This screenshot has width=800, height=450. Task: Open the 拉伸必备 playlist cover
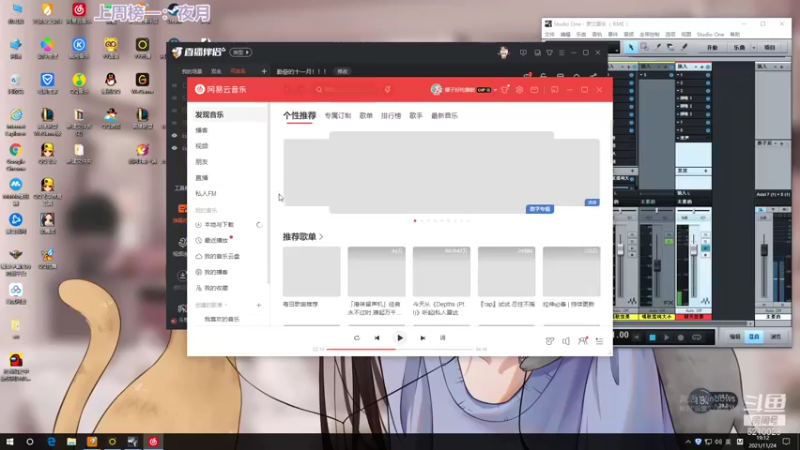(x=571, y=271)
